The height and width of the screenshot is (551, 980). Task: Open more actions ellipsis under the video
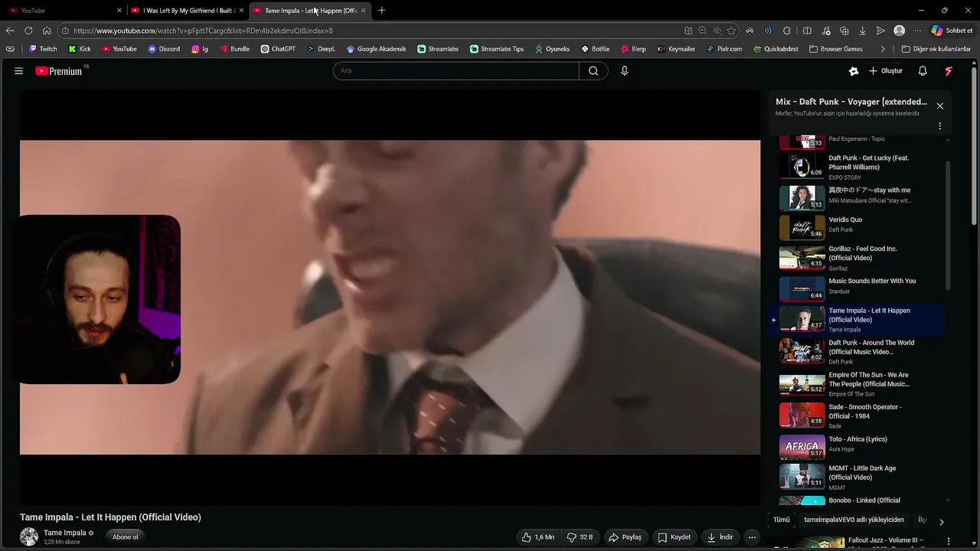[x=752, y=537]
